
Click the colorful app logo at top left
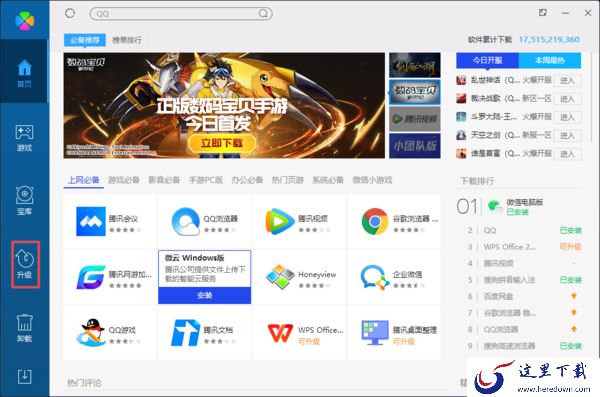point(25,21)
